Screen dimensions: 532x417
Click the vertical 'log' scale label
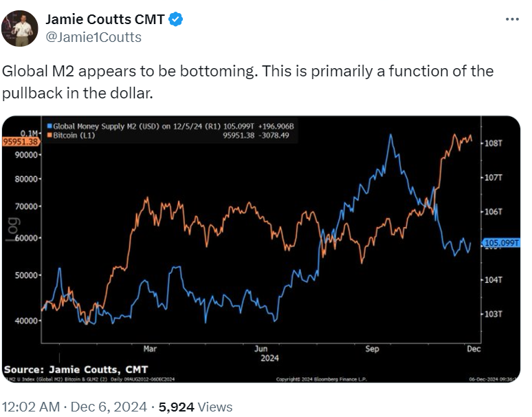(12, 228)
